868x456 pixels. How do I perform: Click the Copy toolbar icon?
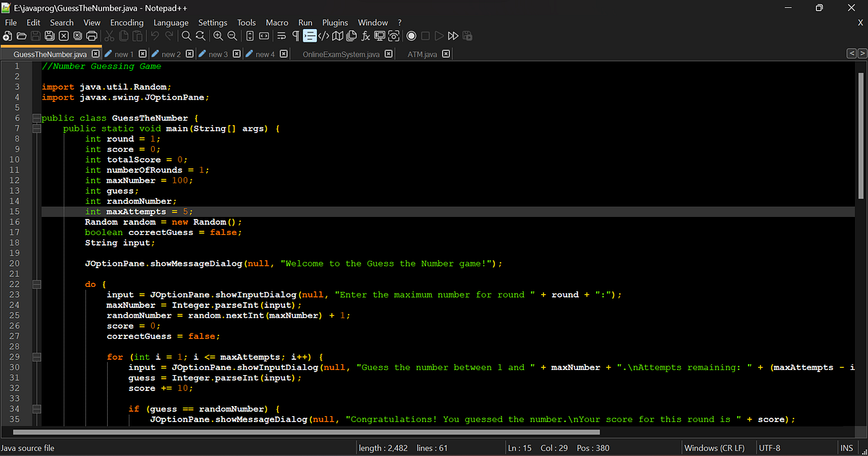pyautogui.click(x=124, y=35)
